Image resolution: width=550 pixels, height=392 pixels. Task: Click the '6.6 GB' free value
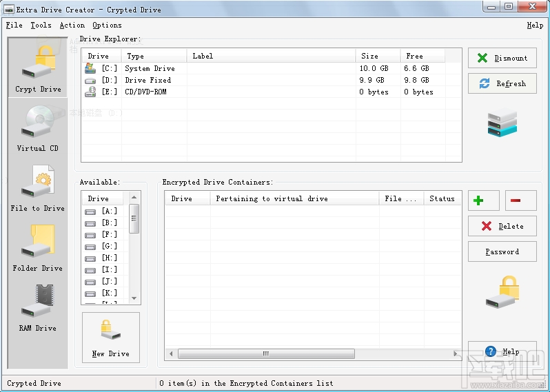[x=416, y=68]
